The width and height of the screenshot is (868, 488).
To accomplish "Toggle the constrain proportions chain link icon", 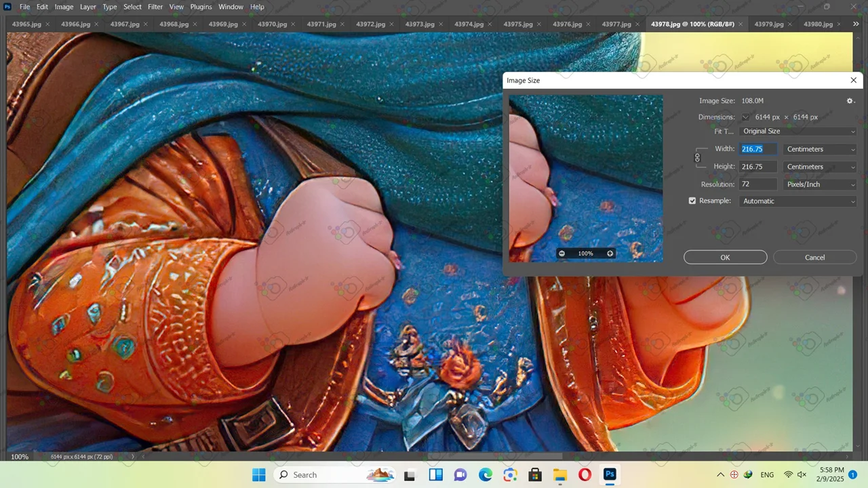I will pyautogui.click(x=697, y=158).
